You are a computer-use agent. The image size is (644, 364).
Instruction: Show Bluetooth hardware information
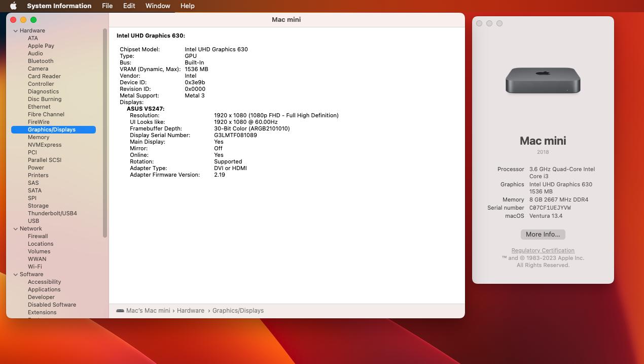click(x=41, y=61)
